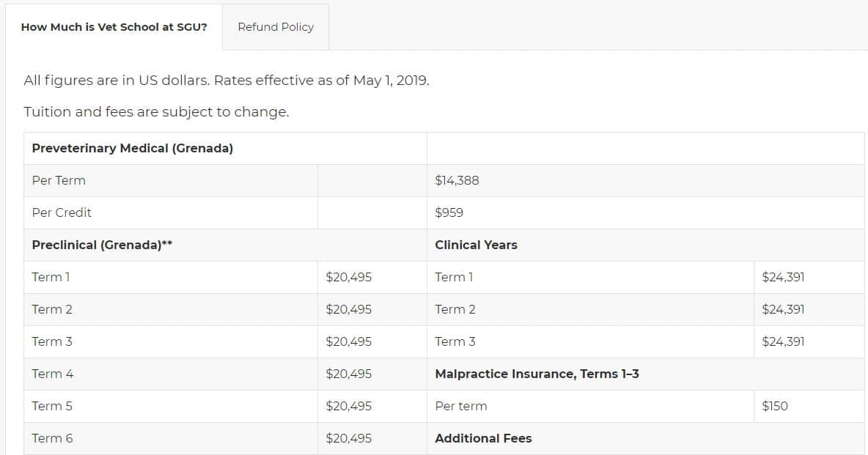Select the Per Credit row label
Image resolution: width=868 pixels, height=455 pixels.
[62, 212]
